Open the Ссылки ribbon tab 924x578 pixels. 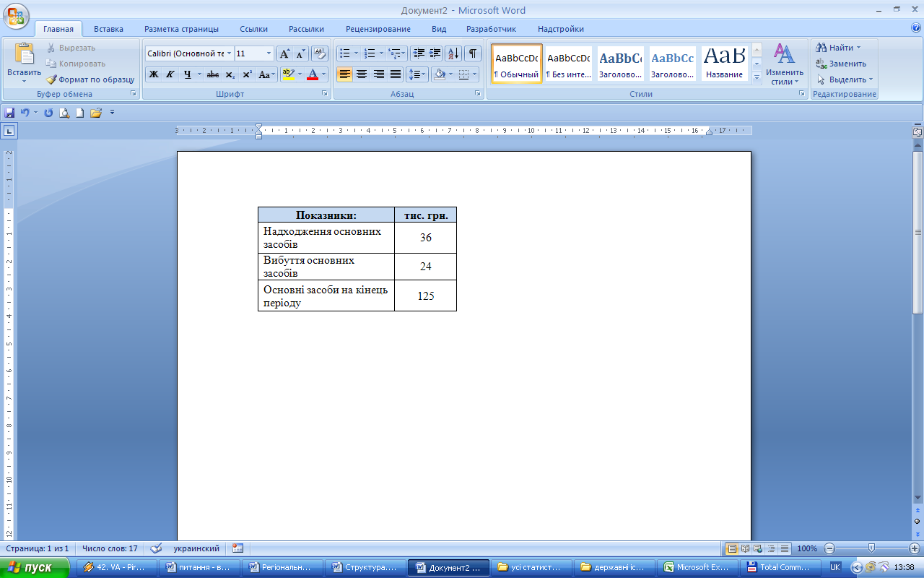(254, 29)
